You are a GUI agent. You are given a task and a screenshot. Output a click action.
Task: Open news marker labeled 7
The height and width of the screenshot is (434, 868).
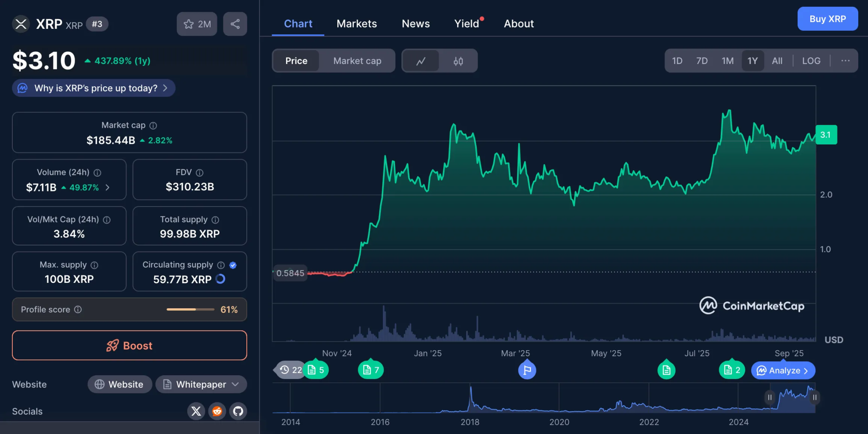pos(371,370)
